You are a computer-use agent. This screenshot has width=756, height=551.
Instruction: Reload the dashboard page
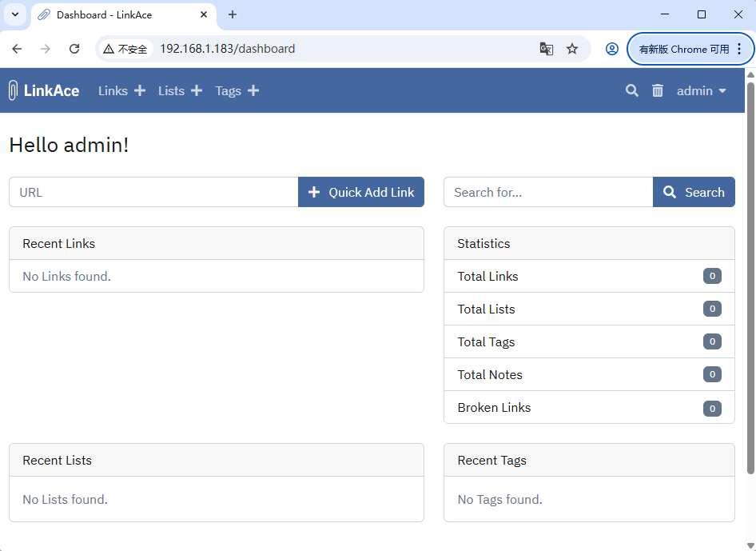[74, 49]
